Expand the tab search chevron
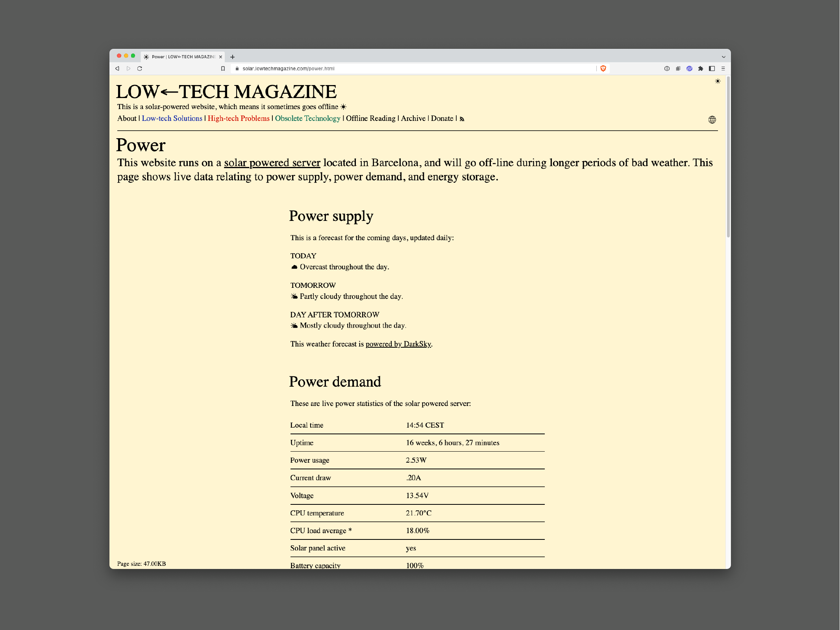 (723, 57)
